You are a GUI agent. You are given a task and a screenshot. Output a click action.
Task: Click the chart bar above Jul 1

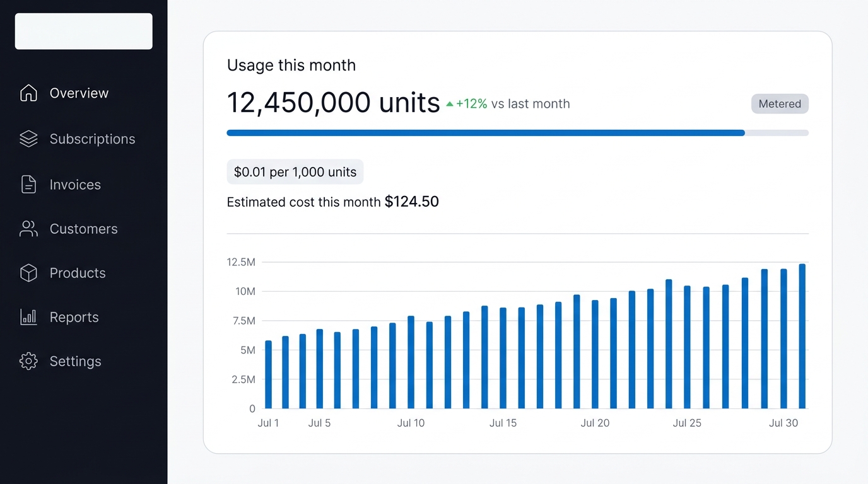268,374
